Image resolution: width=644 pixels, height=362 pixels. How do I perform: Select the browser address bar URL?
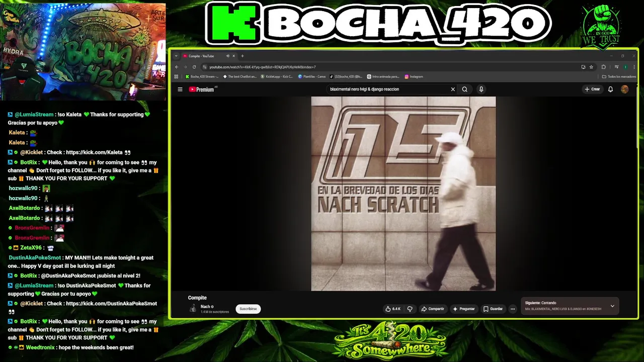click(263, 67)
